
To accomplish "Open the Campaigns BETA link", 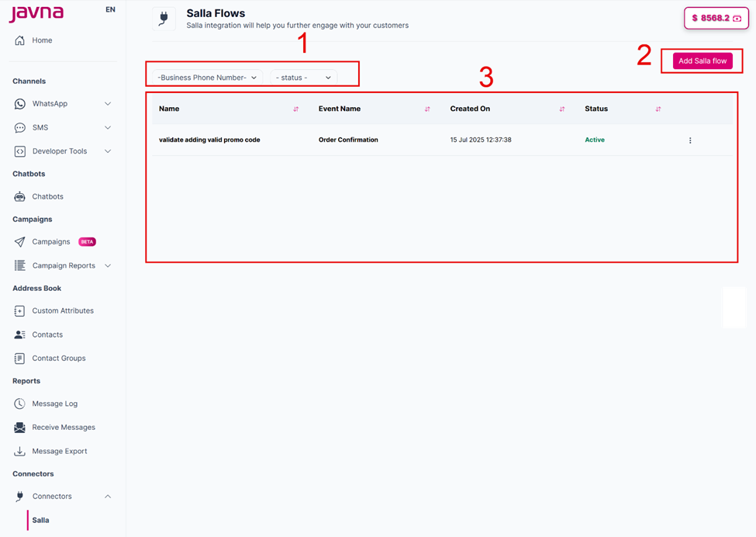I will click(x=64, y=241).
